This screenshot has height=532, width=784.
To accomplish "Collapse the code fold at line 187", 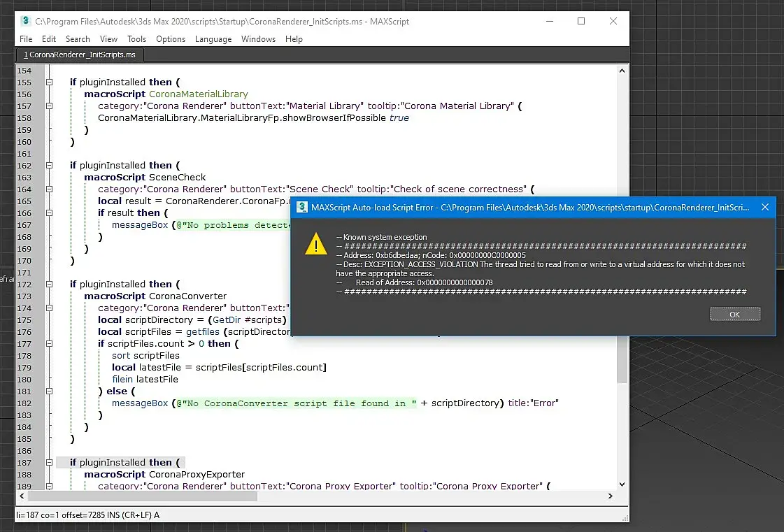I will (x=49, y=463).
